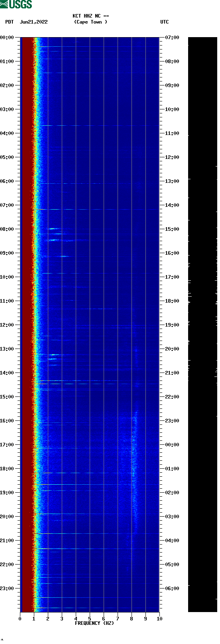Click the 16:00 PDT time label

[x=7, y=421]
